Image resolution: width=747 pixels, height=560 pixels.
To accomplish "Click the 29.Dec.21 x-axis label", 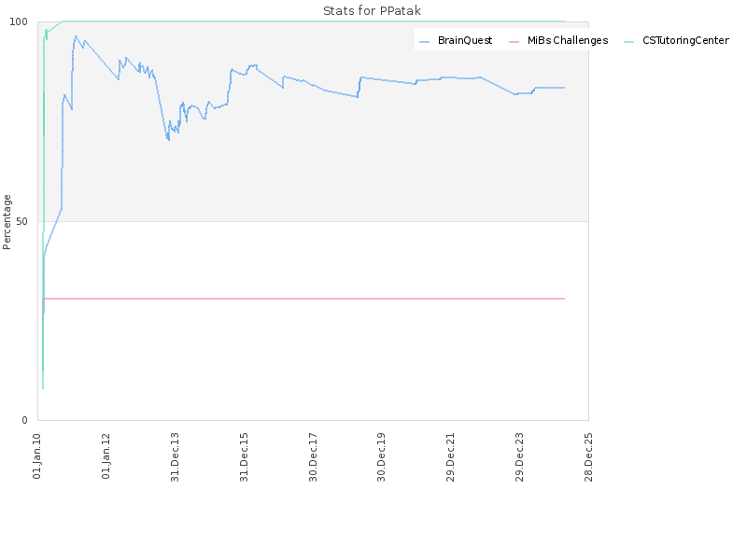I will [450, 456].
